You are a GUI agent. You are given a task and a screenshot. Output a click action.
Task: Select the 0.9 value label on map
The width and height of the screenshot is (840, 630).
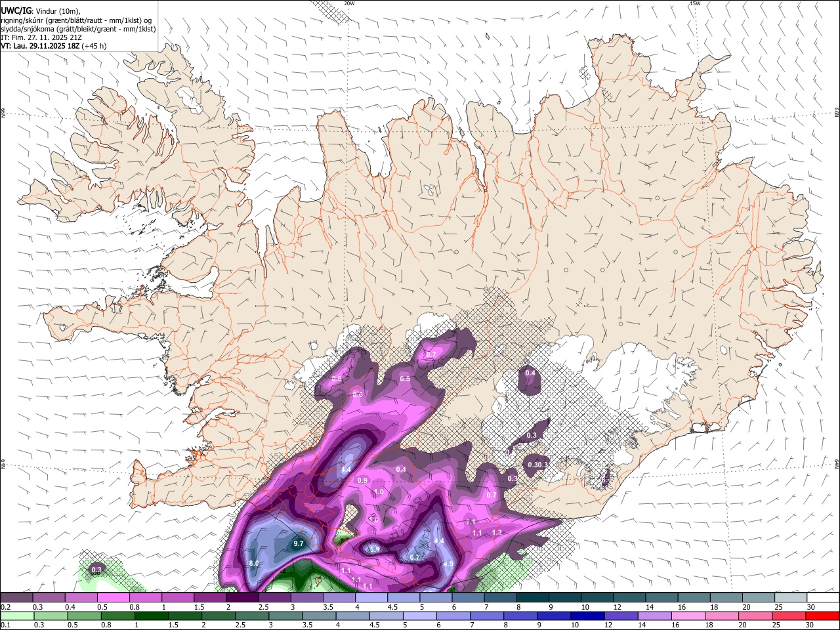click(x=362, y=480)
